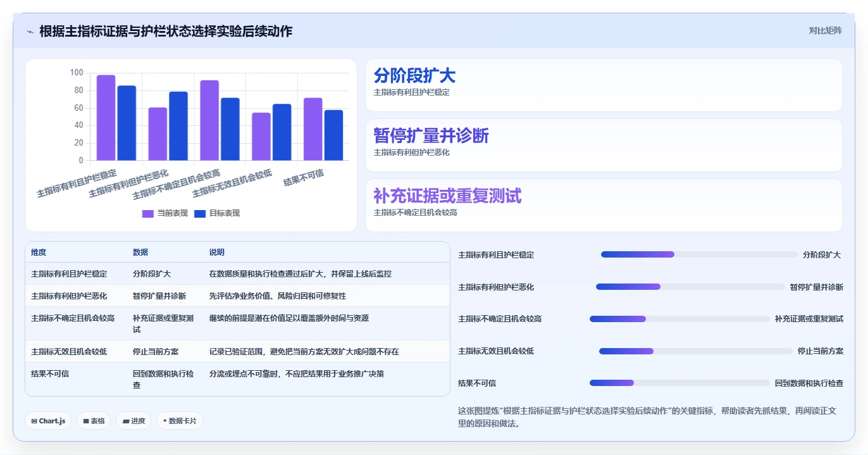Click subtitle 主指标有利但护栏恶化 under 暂停扩量并诊断 card
Screen dimensions: 868x455
(x=412, y=153)
